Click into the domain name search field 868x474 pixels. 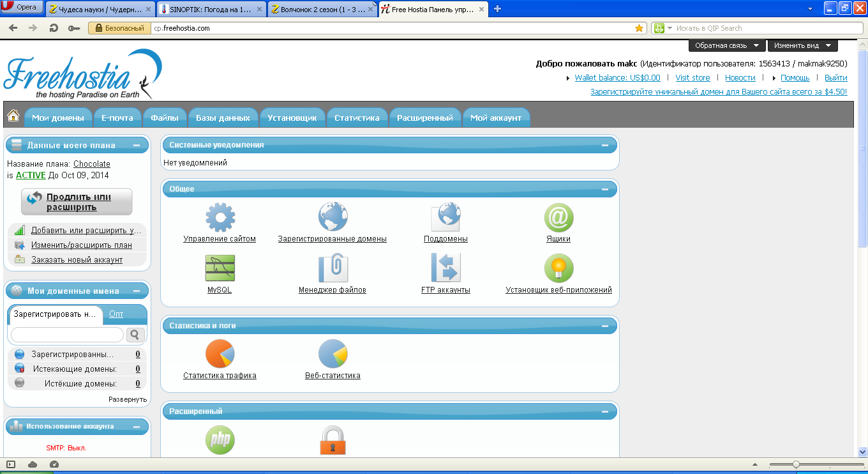pyautogui.click(x=67, y=335)
